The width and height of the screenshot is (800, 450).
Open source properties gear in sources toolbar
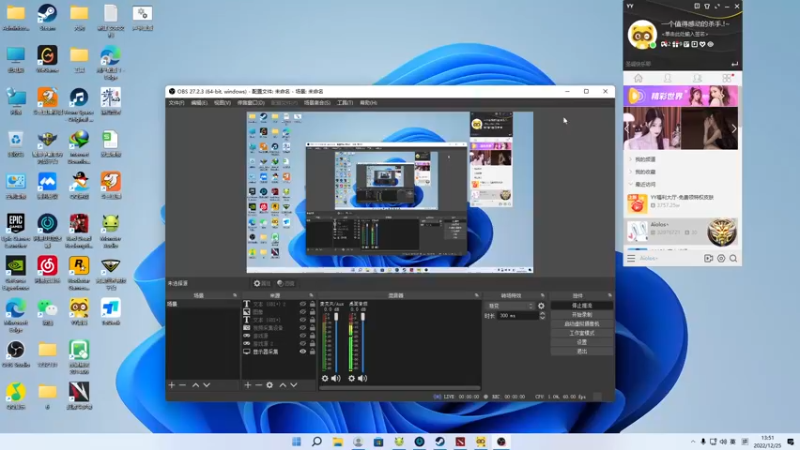pyautogui.click(x=269, y=385)
